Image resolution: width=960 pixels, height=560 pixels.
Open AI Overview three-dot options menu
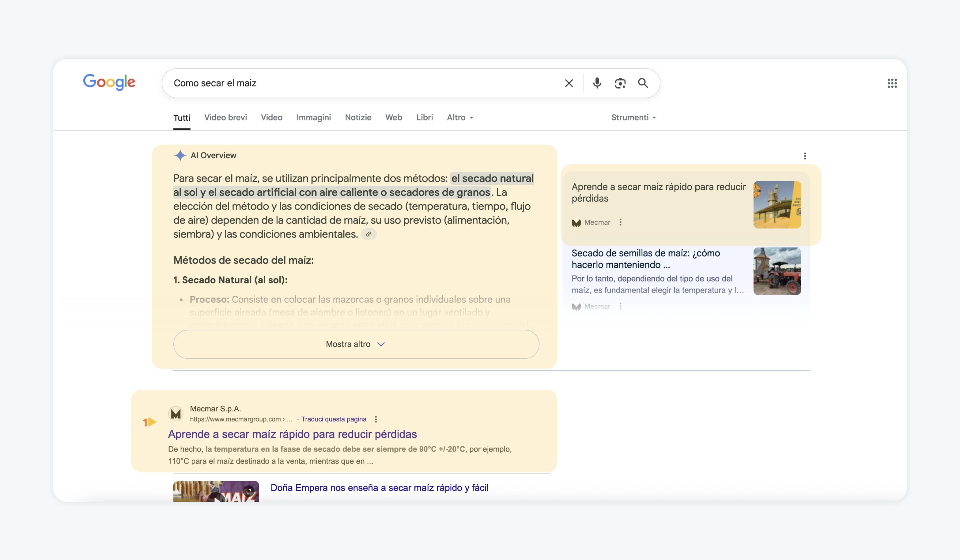(805, 156)
